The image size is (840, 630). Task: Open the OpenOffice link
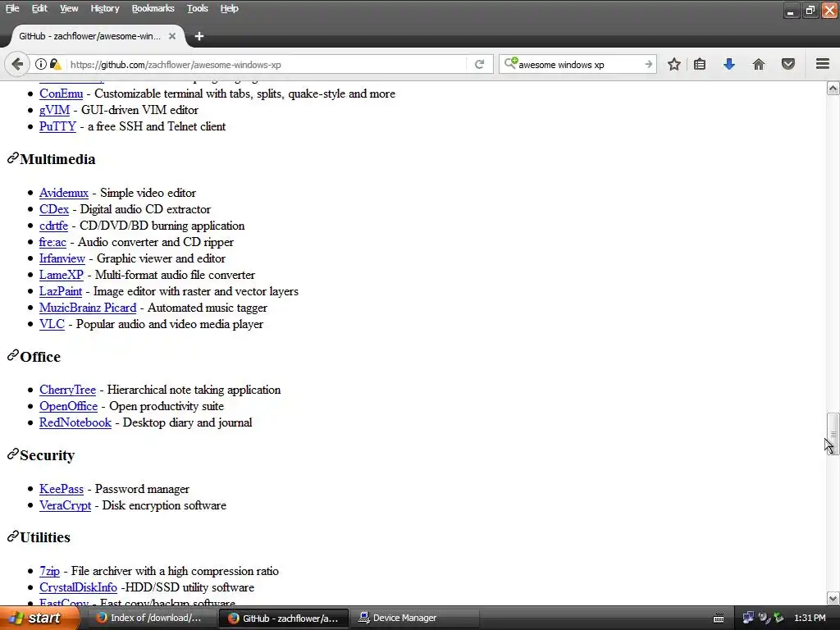[x=69, y=406]
